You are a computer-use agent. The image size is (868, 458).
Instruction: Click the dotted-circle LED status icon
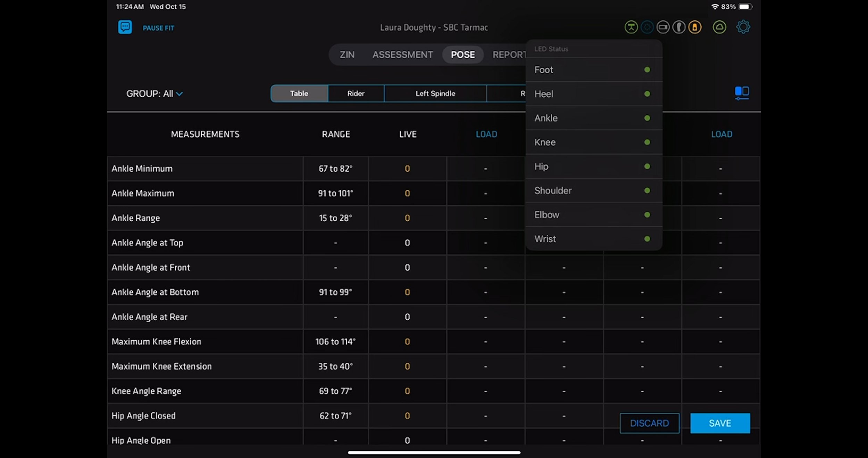(647, 27)
